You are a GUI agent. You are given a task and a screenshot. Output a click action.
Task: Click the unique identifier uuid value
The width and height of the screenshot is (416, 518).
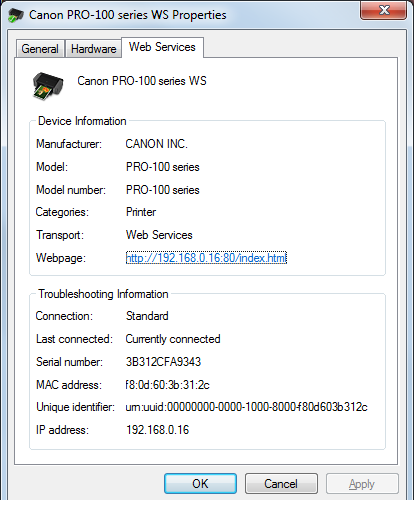[x=246, y=407]
